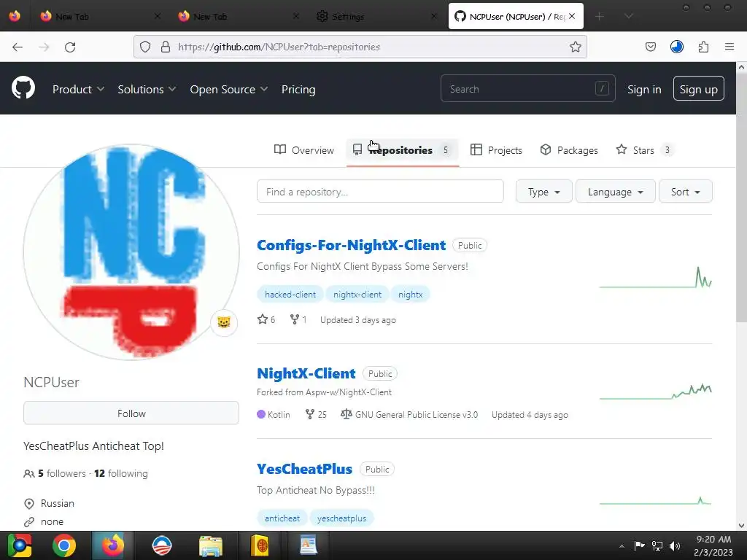Viewport: 747px width, 560px height.
Task: Switch to the Settings browser tab
Action: (376, 16)
